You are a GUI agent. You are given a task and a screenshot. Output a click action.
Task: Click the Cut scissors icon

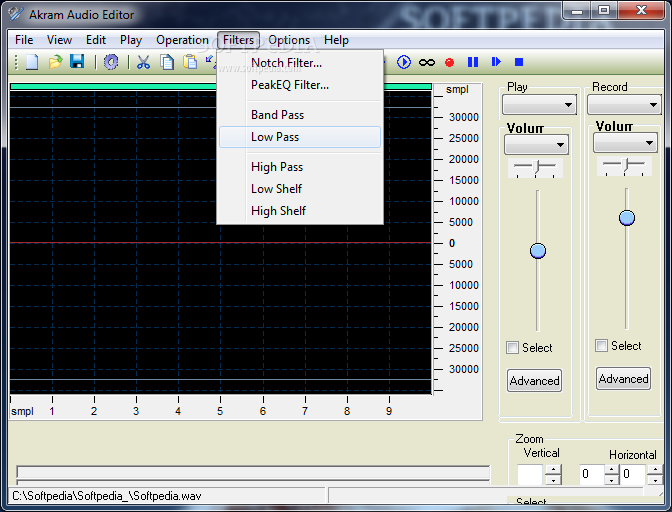[x=143, y=62]
